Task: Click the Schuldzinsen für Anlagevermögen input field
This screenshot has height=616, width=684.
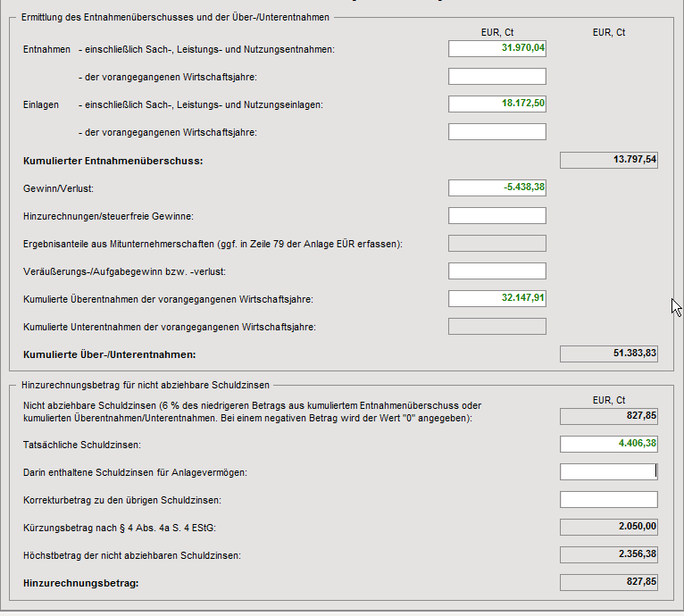Action: [608, 471]
